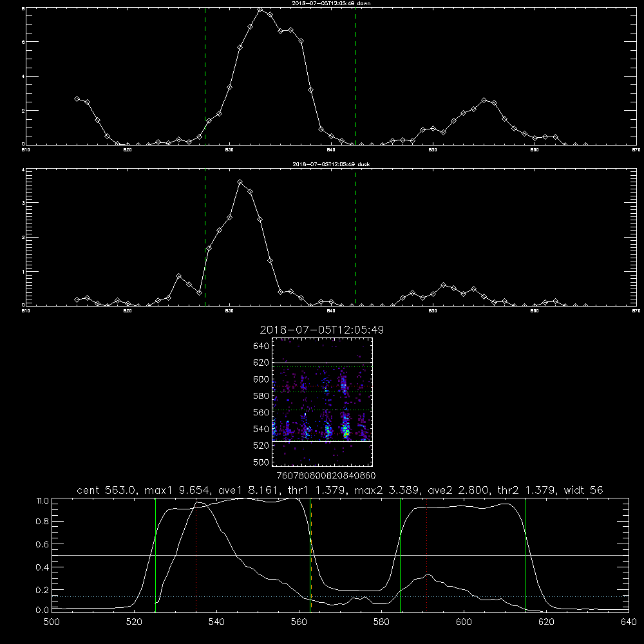Click the red dotted line near 535 in bottom plot

click(x=196, y=555)
